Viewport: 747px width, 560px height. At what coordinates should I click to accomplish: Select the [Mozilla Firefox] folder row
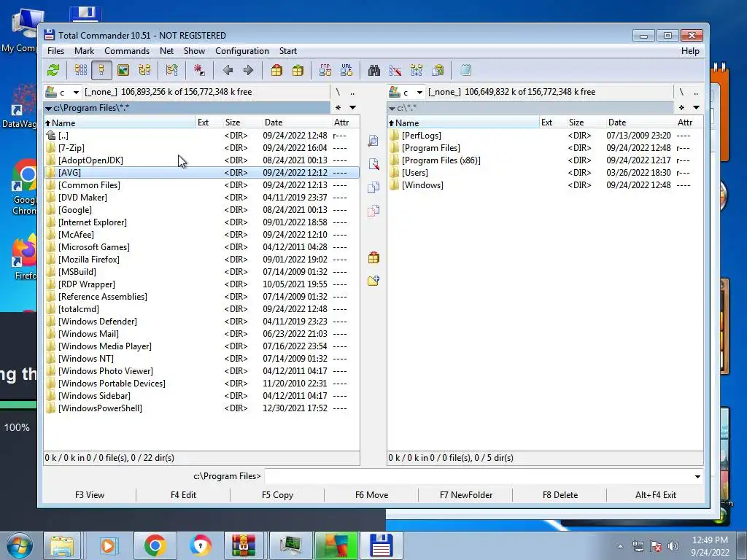coord(201,260)
